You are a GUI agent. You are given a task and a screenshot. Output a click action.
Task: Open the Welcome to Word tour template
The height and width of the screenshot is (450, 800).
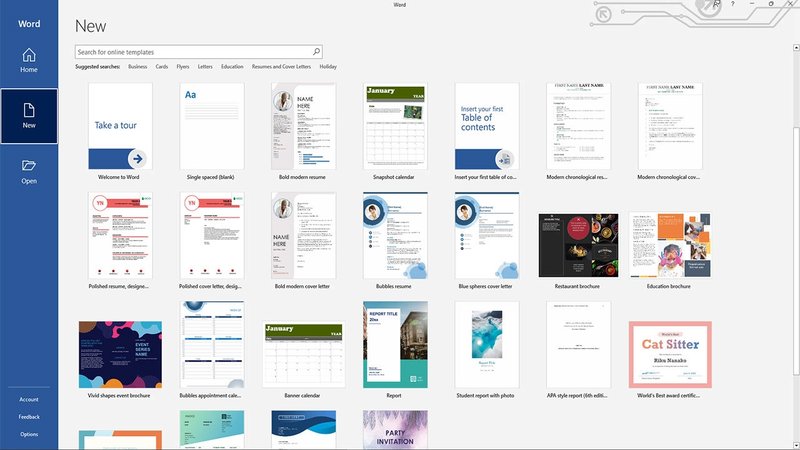click(120, 127)
